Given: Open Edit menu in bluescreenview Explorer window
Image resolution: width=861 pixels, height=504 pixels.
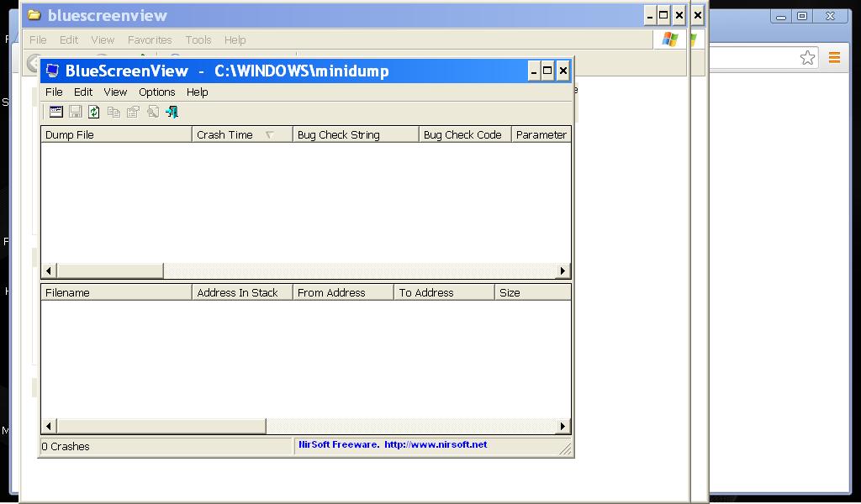Looking at the screenshot, I should click(x=69, y=40).
